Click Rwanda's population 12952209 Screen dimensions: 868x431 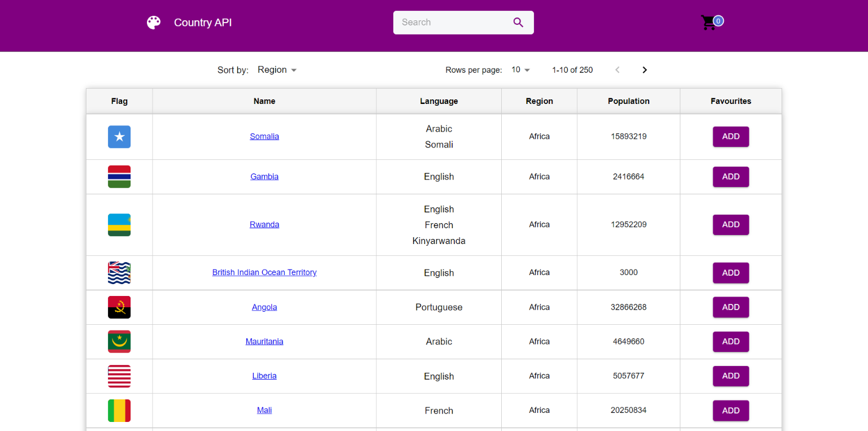629,224
